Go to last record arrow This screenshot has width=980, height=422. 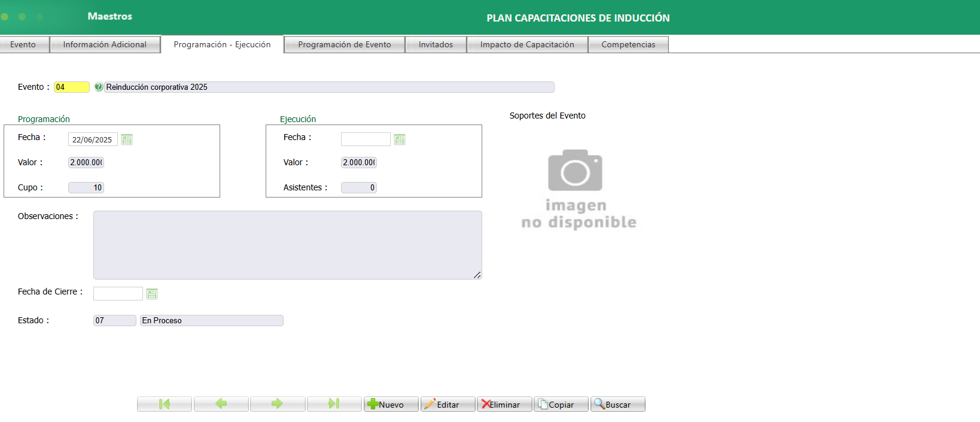click(x=334, y=404)
